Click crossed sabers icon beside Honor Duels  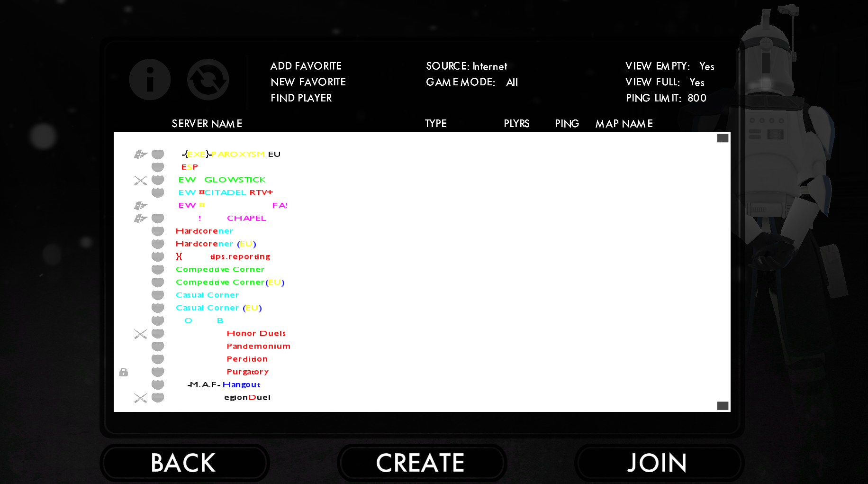coord(140,334)
